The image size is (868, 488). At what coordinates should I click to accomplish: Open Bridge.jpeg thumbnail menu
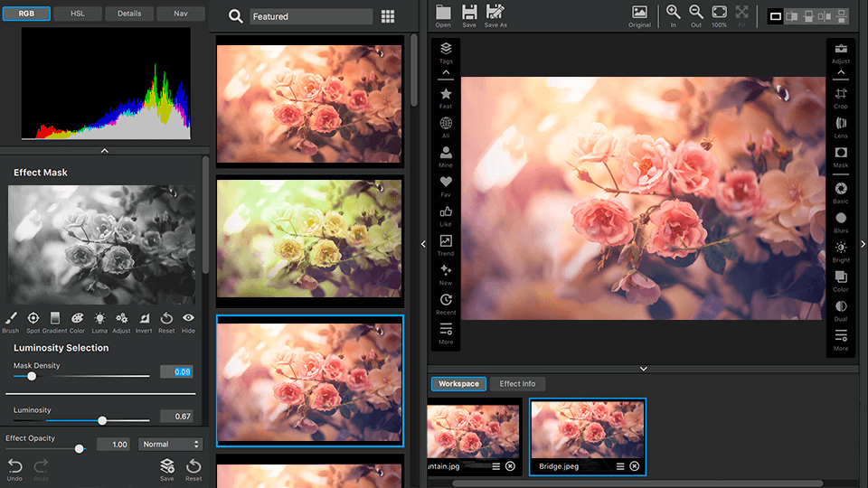[x=620, y=466]
